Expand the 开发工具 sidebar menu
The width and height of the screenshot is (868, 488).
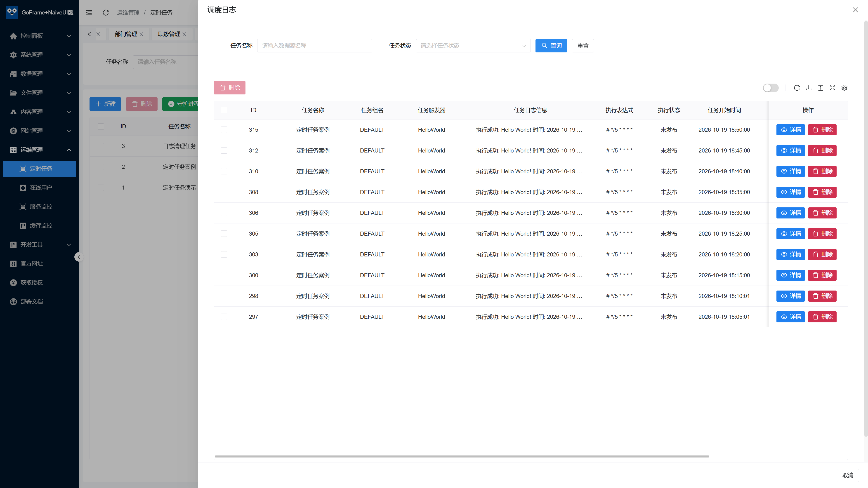tap(39, 244)
